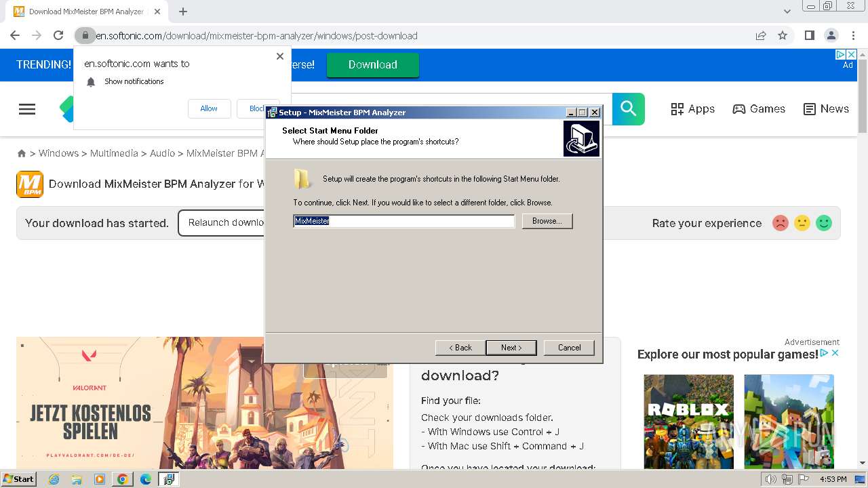
Task: Open AdChoices icon on popular games ad
Action: tap(825, 353)
